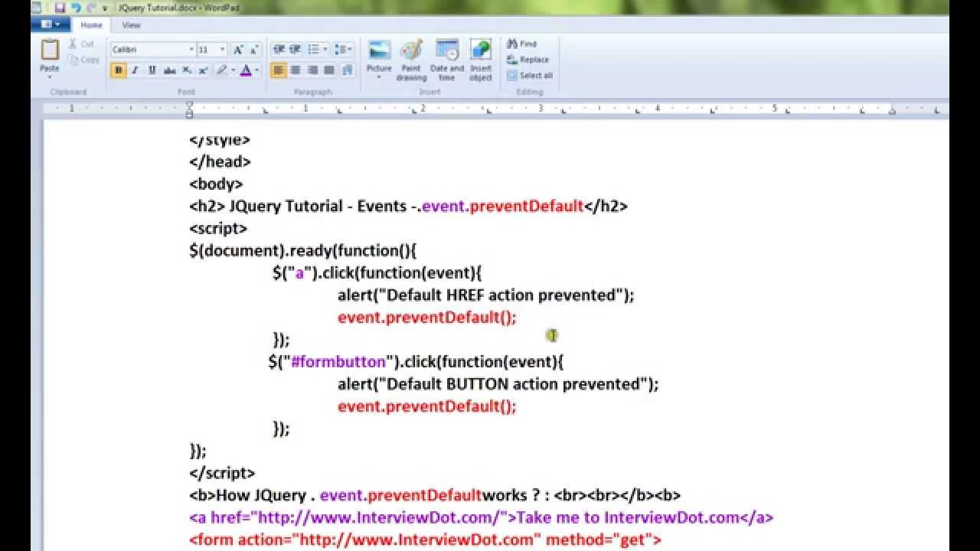Expand the font color dropdown arrow
This screenshot has width=980, height=551.
(257, 70)
